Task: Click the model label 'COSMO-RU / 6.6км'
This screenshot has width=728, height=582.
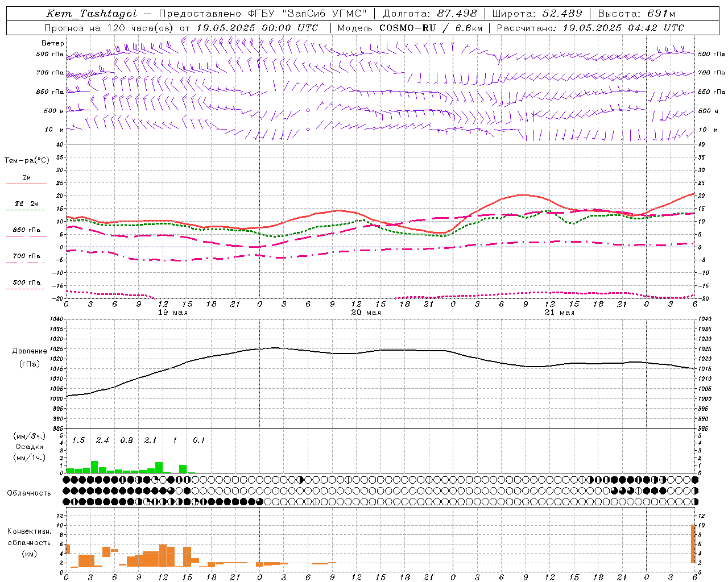Action: [x=431, y=28]
